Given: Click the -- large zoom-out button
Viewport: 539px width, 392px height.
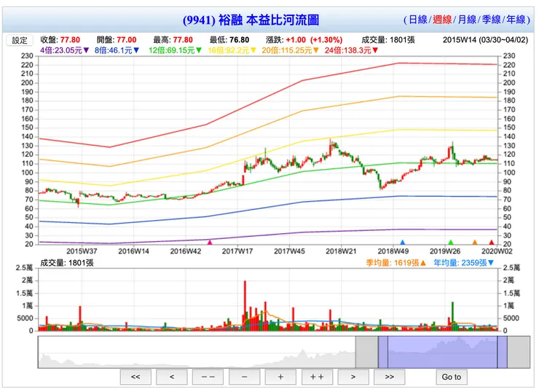Looking at the screenshot, I should point(208,377).
